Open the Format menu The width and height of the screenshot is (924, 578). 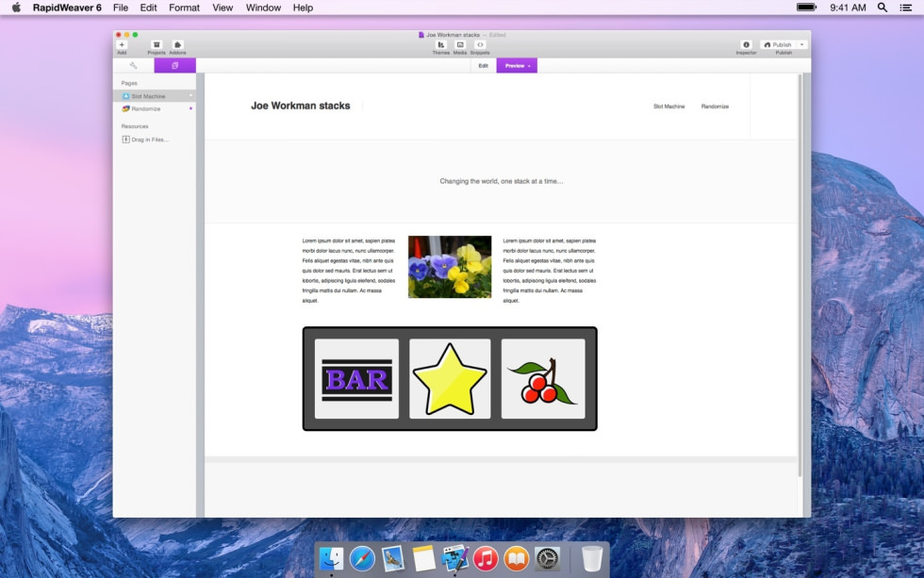tap(185, 8)
